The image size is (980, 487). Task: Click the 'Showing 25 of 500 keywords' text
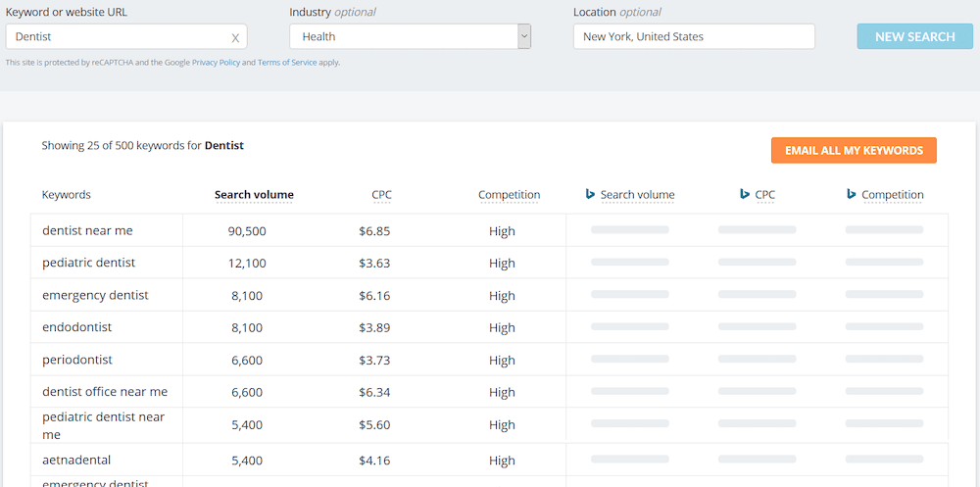[142, 146]
